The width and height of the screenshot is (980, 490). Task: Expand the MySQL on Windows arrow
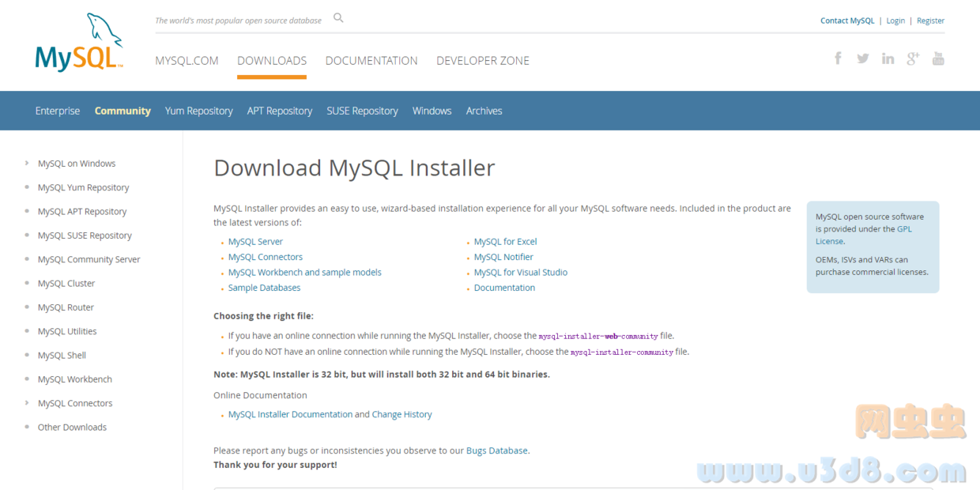point(27,164)
